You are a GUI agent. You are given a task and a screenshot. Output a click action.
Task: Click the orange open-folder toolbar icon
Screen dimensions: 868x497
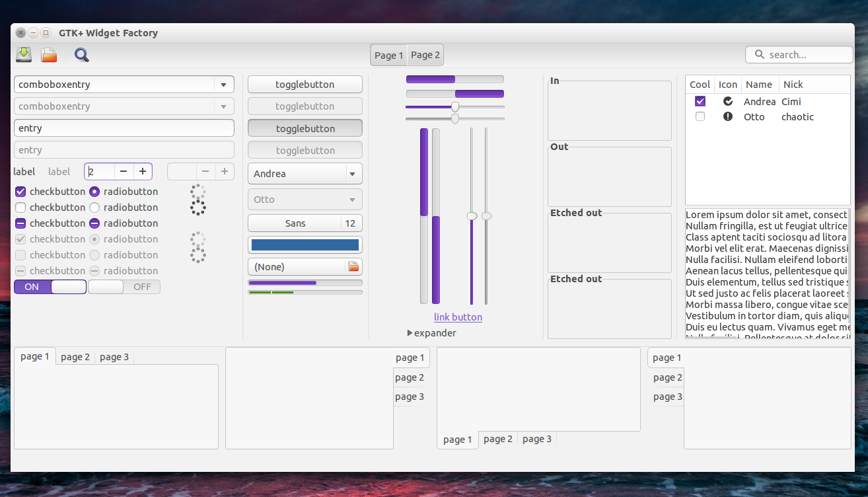pyautogui.click(x=48, y=55)
